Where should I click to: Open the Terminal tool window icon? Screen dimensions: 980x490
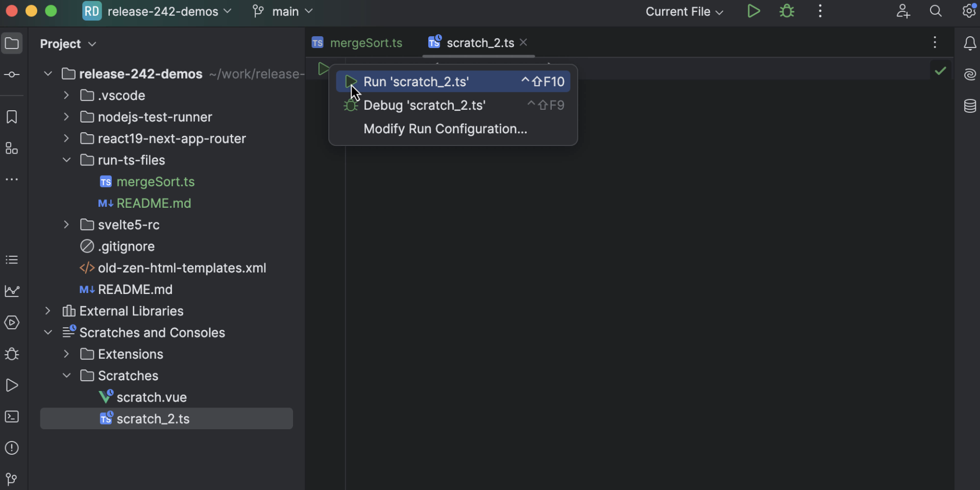(12, 417)
